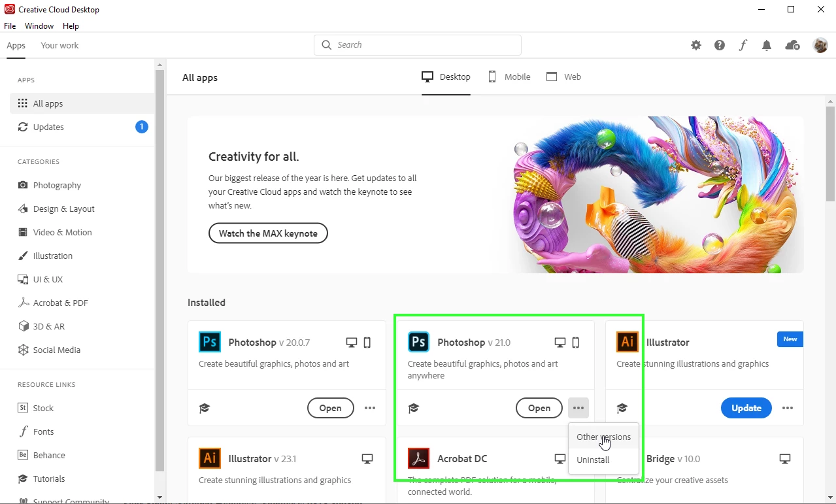836x504 pixels.
Task: Open the fonts italic f icon
Action: tap(743, 45)
